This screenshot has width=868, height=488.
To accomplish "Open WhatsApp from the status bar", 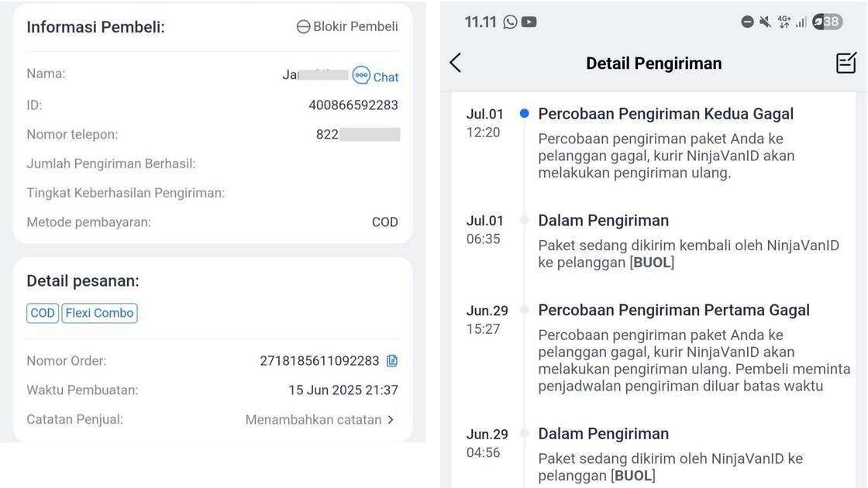I will 511,22.
